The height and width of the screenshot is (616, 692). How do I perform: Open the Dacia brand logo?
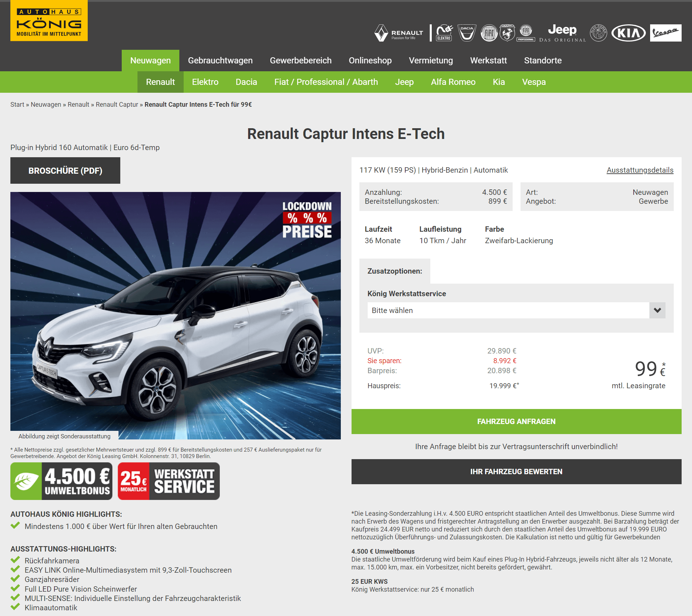tap(467, 33)
